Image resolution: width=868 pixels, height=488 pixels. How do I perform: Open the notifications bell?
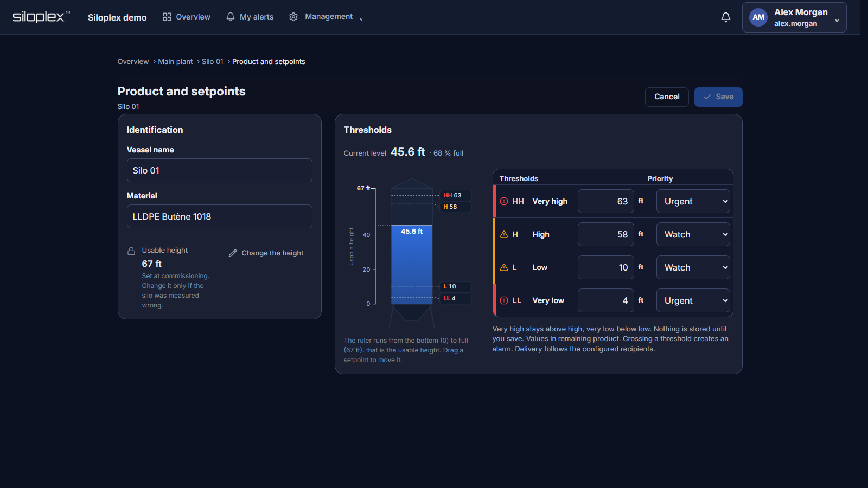(x=726, y=17)
